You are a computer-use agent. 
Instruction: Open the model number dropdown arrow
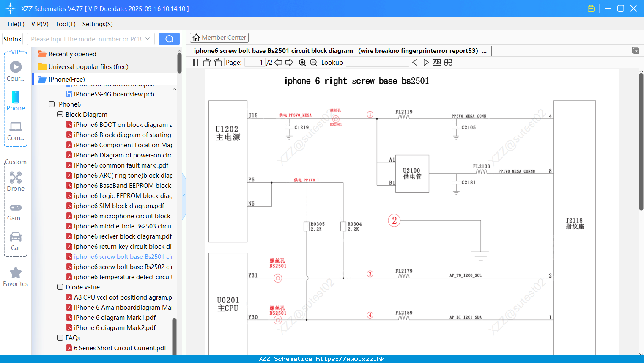[148, 39]
